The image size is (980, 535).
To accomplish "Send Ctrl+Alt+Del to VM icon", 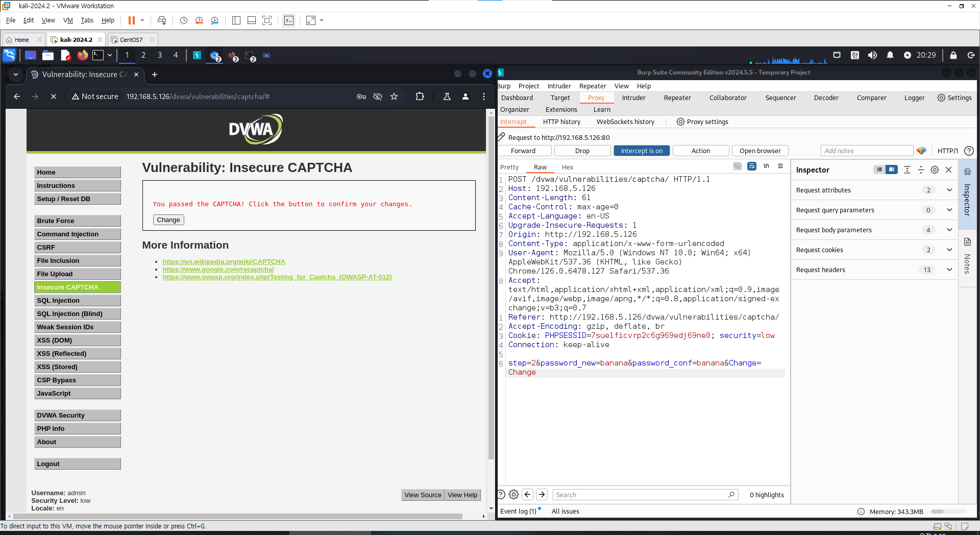I will [162, 20].
